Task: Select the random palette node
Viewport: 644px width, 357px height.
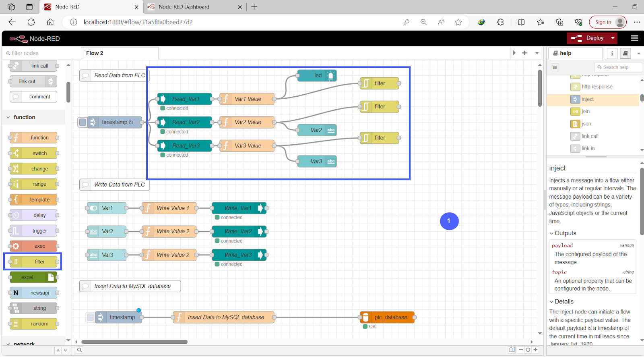Action: 33,324
